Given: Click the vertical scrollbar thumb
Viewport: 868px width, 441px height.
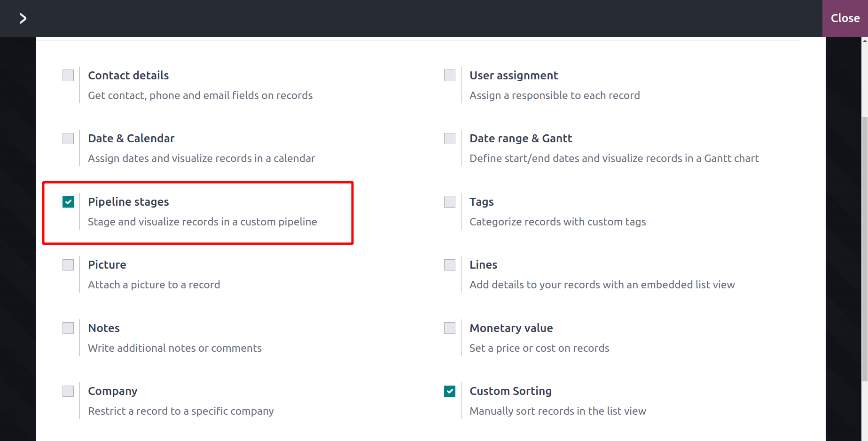Looking at the screenshot, I should (865, 249).
